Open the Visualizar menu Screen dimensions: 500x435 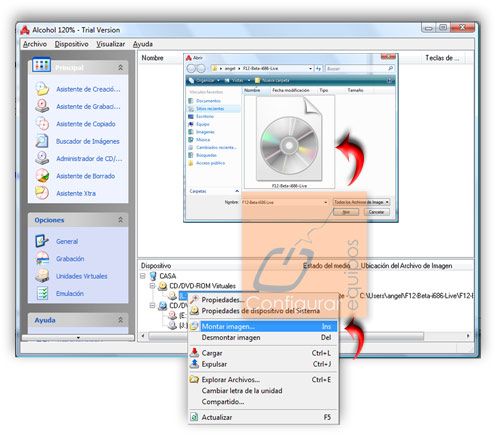110,44
